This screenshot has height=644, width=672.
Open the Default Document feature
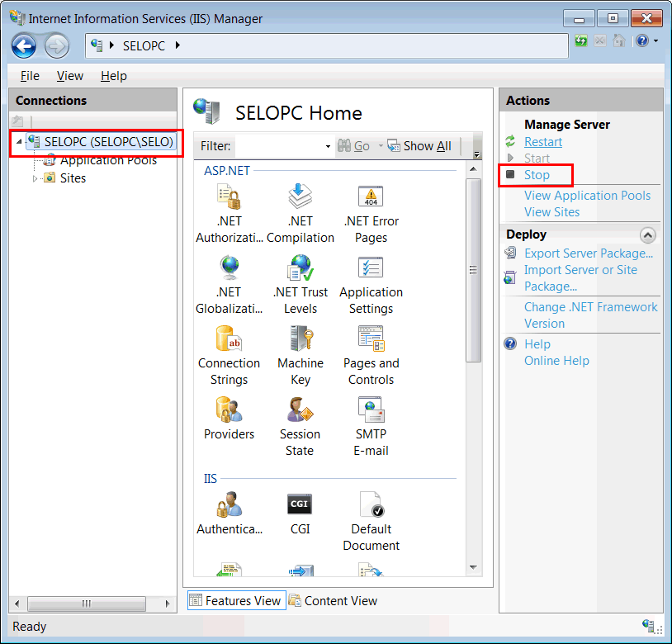click(371, 522)
